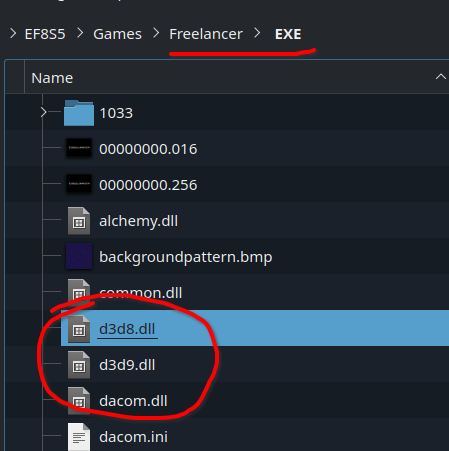The width and height of the screenshot is (449, 451).
Task: Open the EF8S5 breadcrumb location
Action: (45, 34)
